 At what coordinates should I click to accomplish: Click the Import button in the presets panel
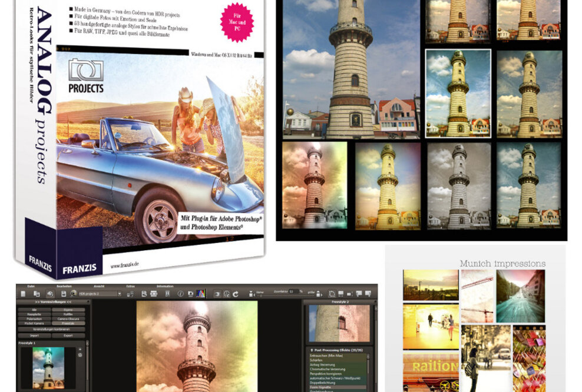pyautogui.click(x=34, y=335)
